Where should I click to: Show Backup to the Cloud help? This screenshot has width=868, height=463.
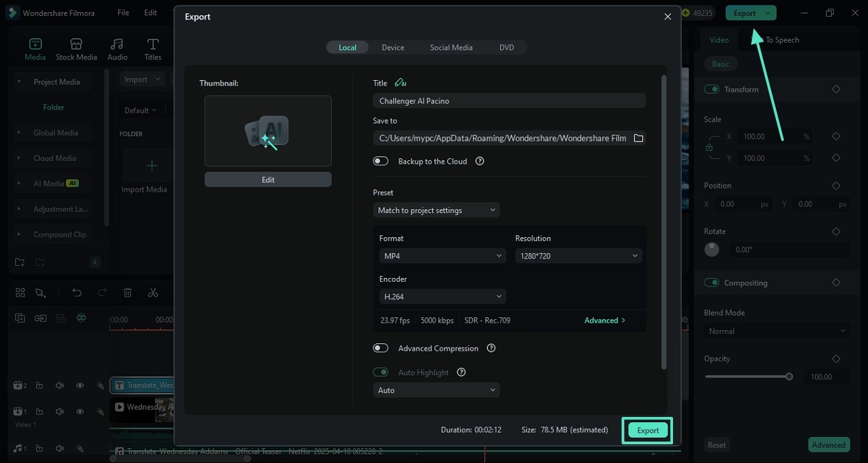[479, 161]
